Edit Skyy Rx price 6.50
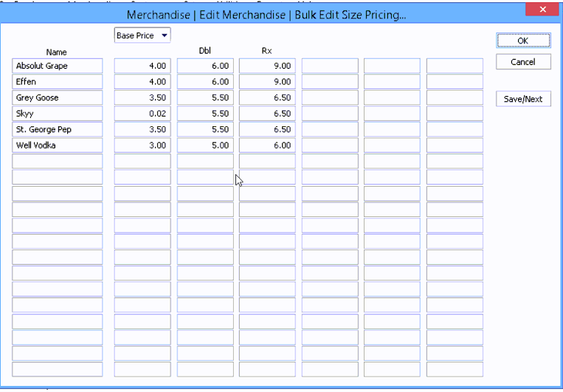Screen dimensions: 563x392 click(x=268, y=114)
